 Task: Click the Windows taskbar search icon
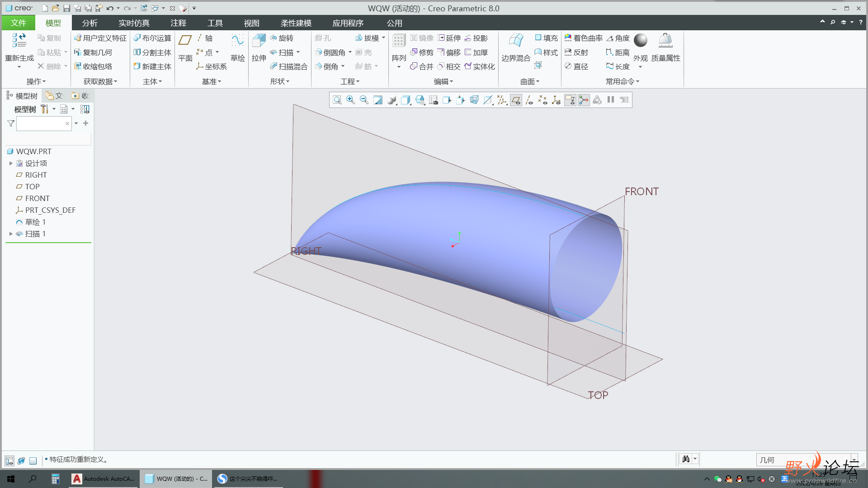[33, 479]
